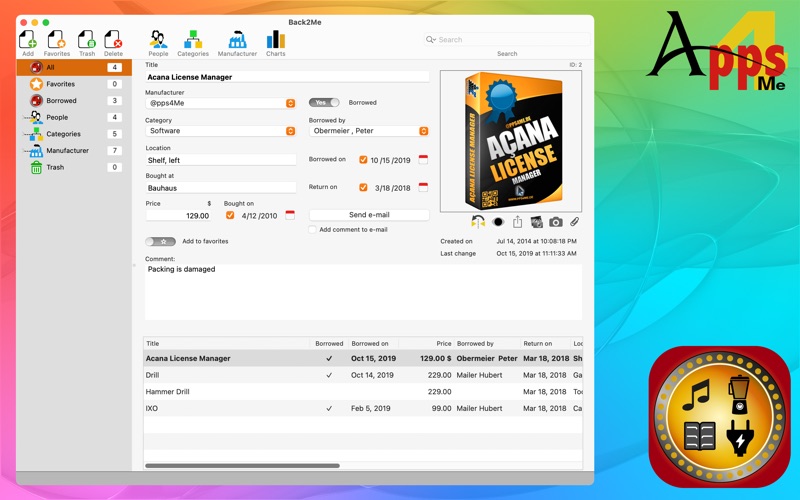This screenshot has width=800, height=500.
Task: Open the Category dropdown
Action: point(220,131)
